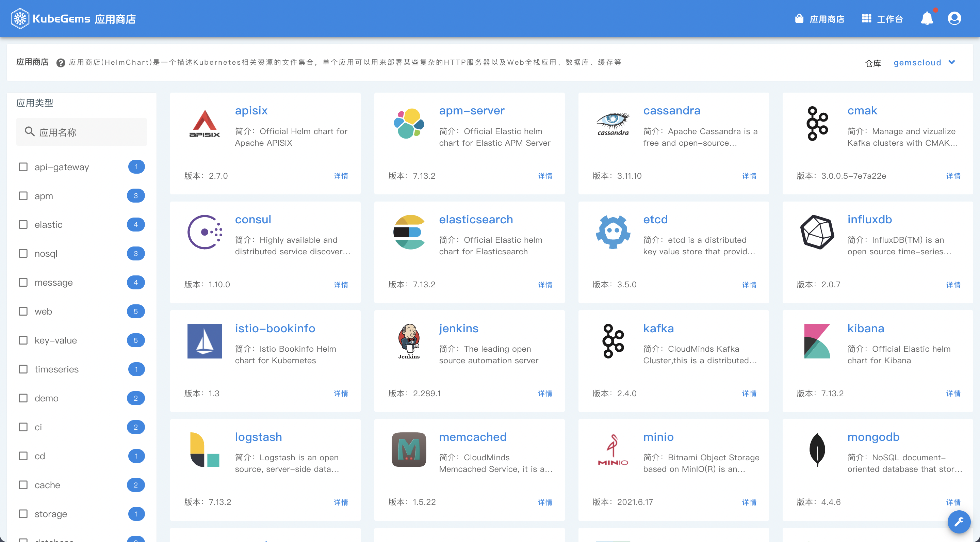Open the elasticsearch title link

coord(476,219)
